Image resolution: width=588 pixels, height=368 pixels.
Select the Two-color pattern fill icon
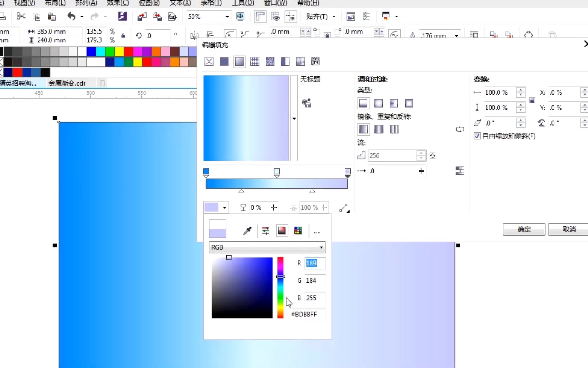tap(285, 62)
